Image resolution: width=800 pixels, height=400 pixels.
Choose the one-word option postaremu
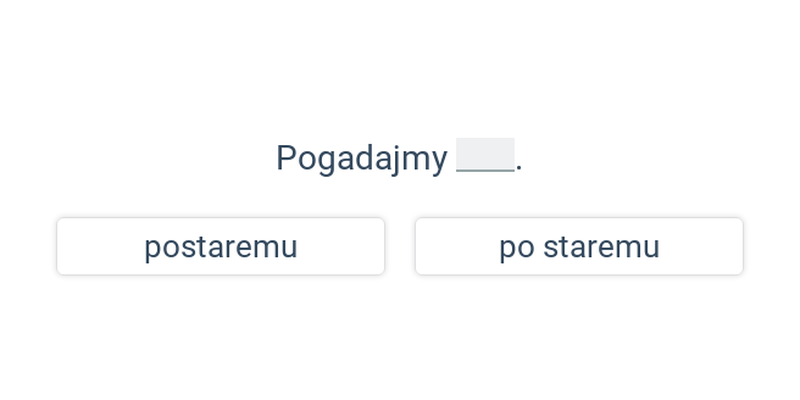(x=220, y=246)
